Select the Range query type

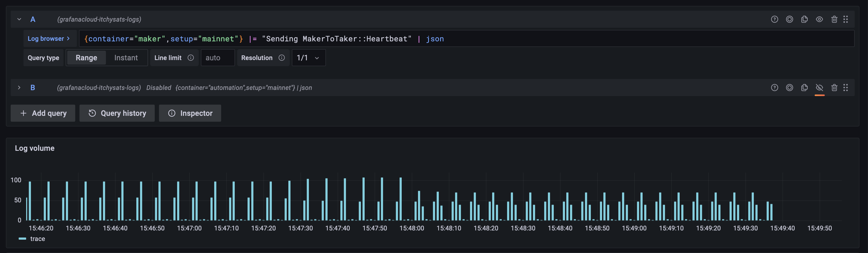coord(86,58)
